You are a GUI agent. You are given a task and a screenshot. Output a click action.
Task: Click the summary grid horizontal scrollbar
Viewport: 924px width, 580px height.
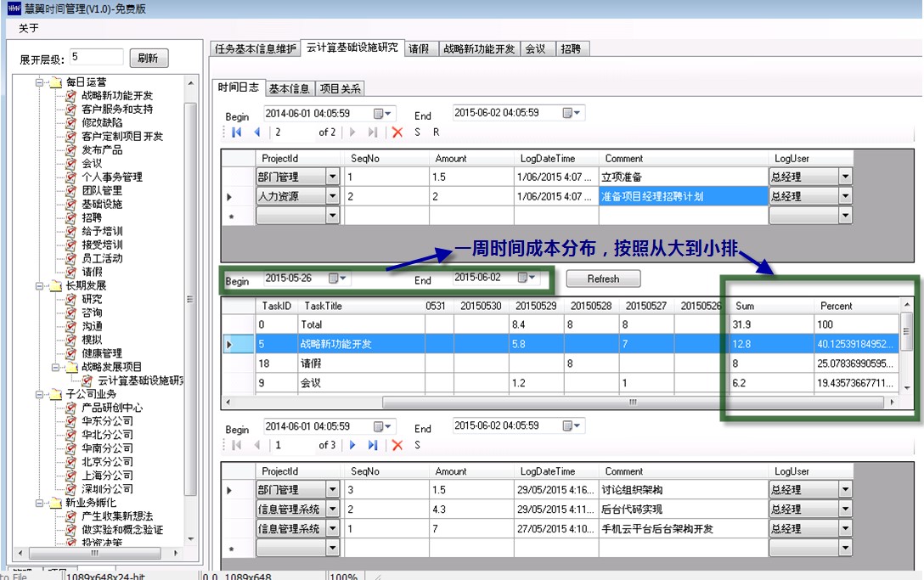point(510,403)
